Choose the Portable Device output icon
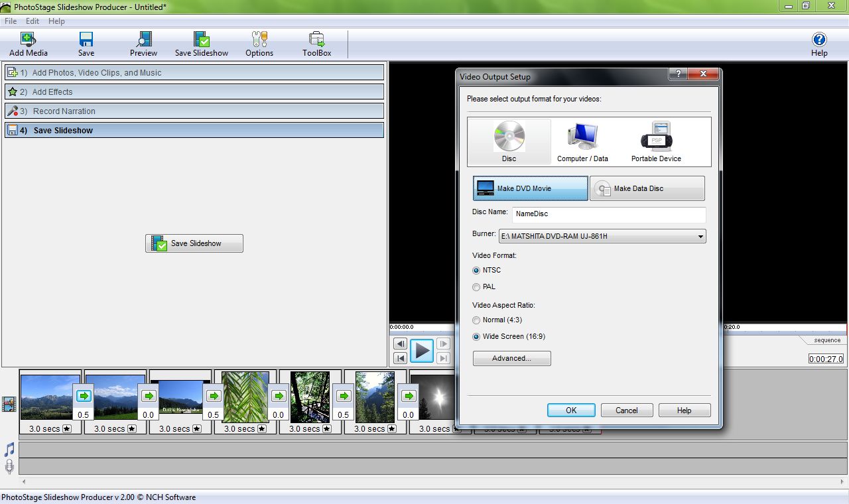This screenshot has width=849, height=504. click(x=656, y=141)
